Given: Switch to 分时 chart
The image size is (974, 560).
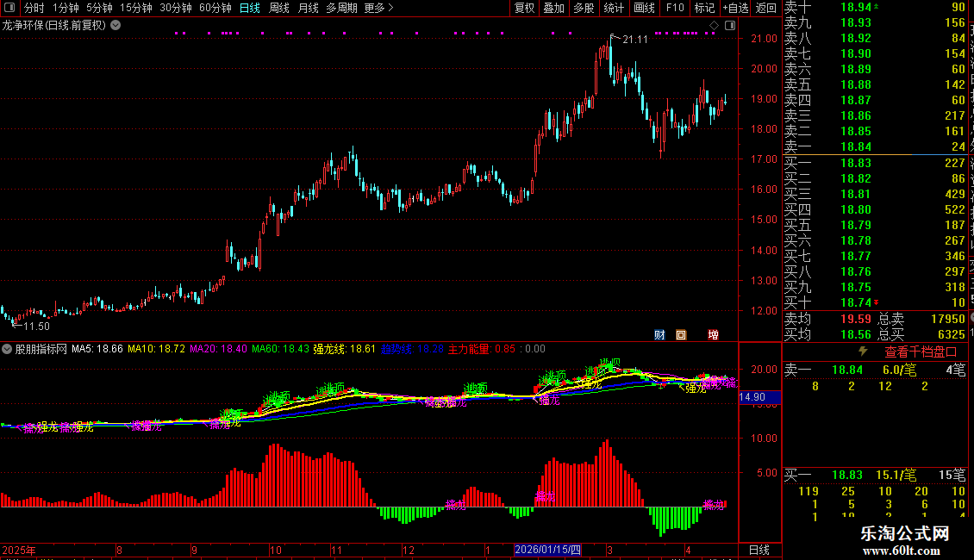Looking at the screenshot, I should tap(34, 8).
